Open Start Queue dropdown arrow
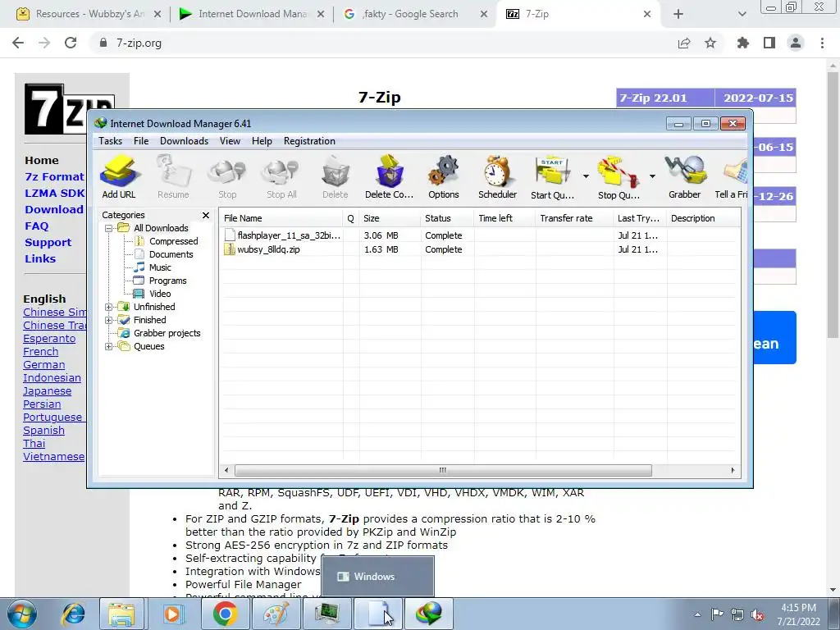The width and height of the screenshot is (840, 630). point(586,176)
